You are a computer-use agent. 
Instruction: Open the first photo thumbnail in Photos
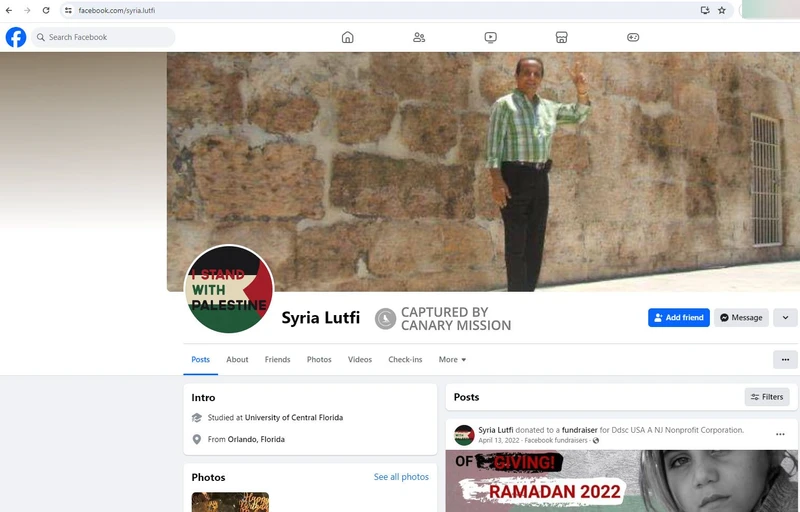(230, 502)
